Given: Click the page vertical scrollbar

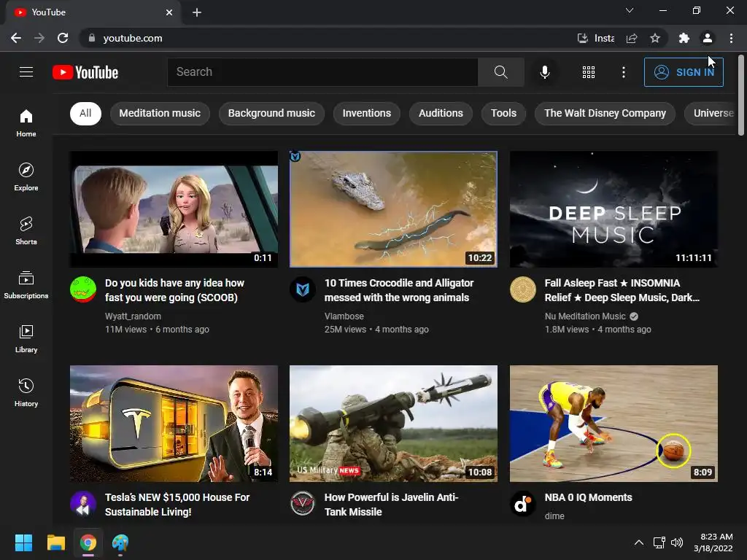Looking at the screenshot, I should tap(741, 96).
